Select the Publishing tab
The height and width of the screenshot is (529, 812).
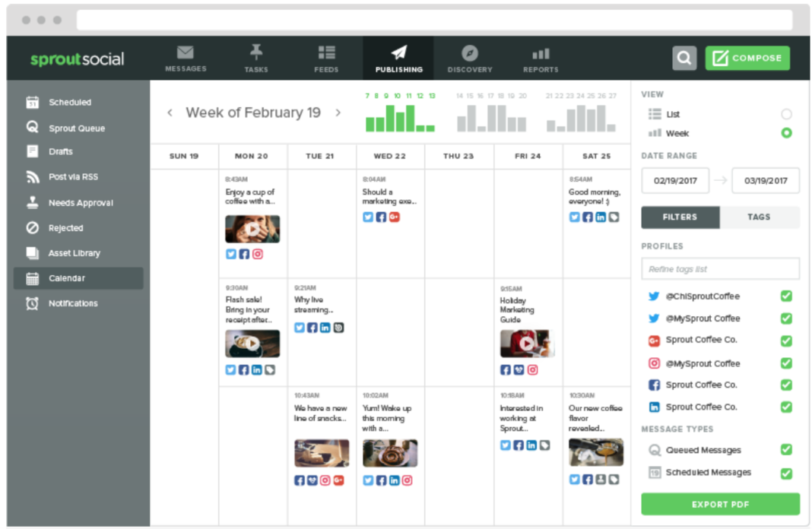(x=398, y=58)
